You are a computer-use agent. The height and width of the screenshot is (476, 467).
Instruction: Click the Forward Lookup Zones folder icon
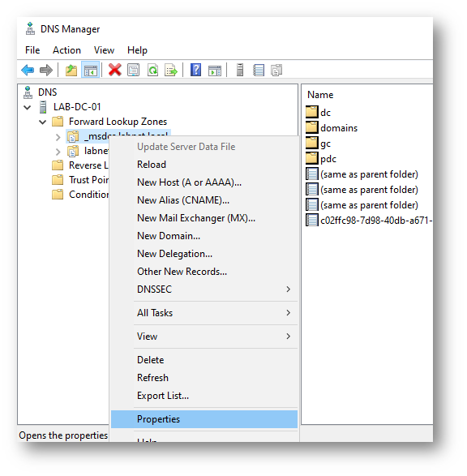[x=58, y=122]
